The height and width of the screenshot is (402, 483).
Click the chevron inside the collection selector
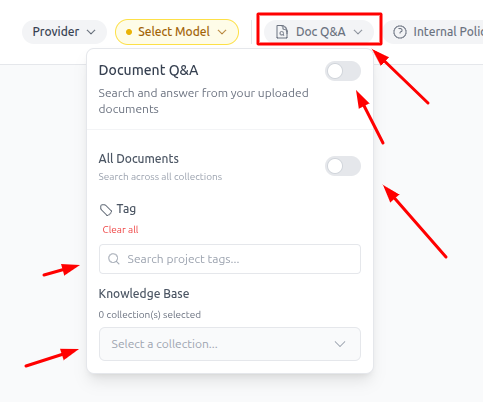340,344
